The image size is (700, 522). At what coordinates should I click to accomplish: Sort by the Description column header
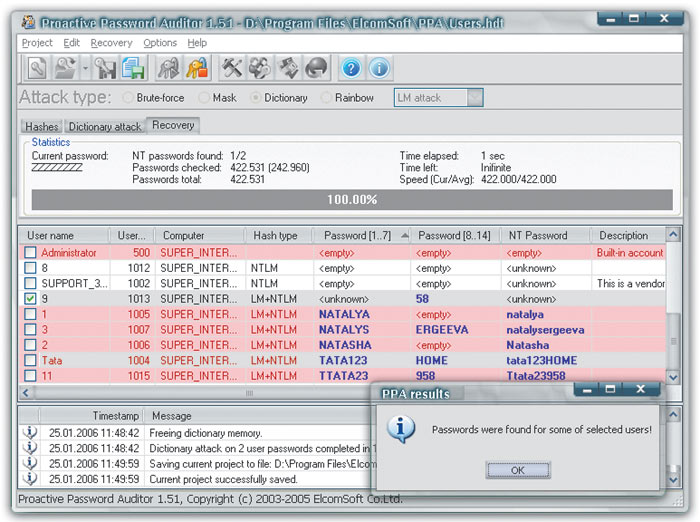click(628, 235)
